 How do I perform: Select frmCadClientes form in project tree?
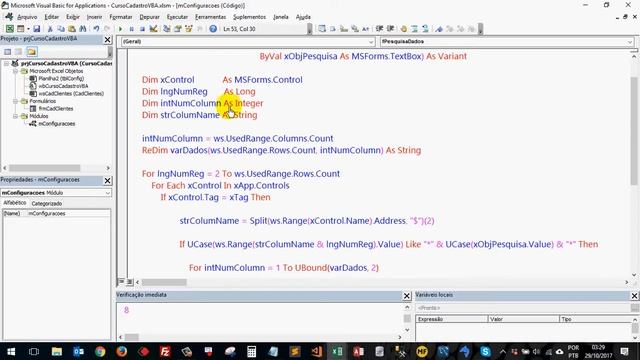pos(56,109)
